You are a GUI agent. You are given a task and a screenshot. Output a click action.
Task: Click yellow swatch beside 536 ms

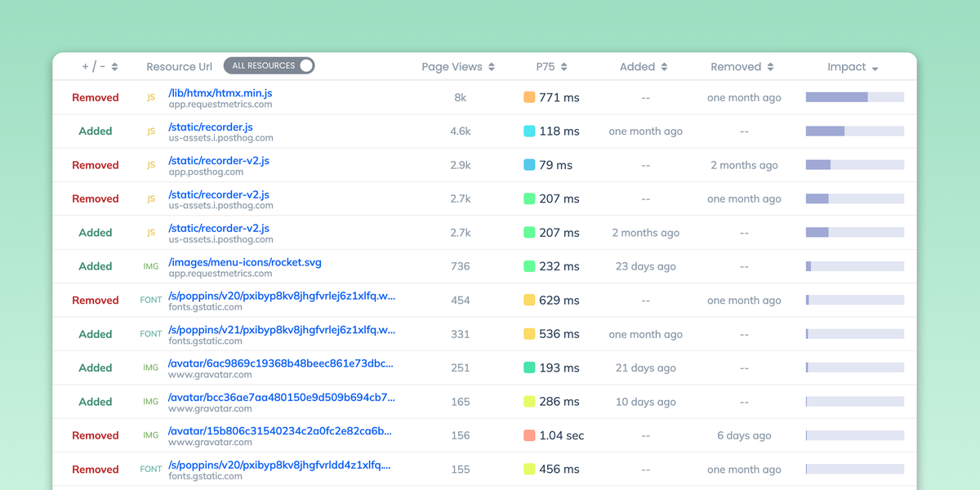pyautogui.click(x=529, y=334)
